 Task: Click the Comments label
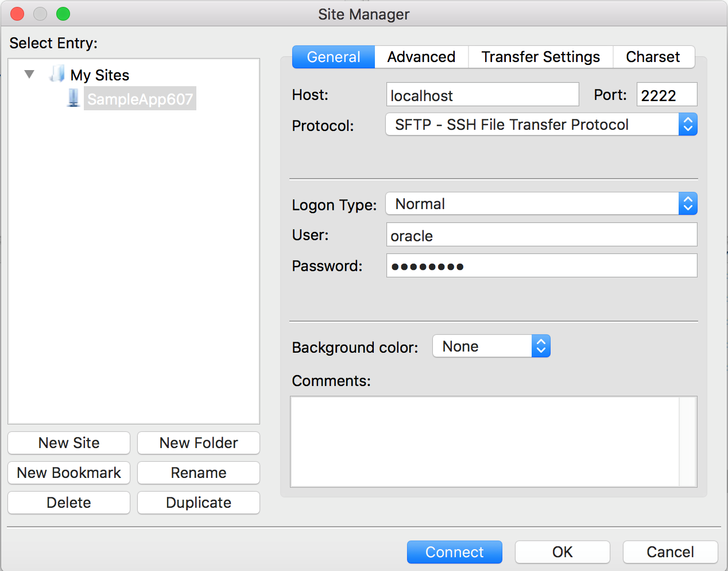click(x=331, y=381)
